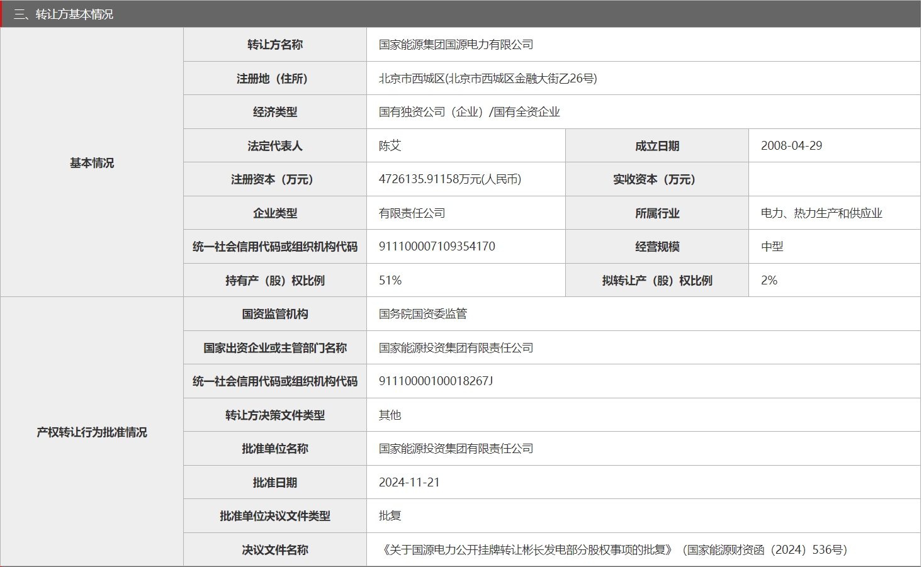
Task: Click the 转让方决策文件类型 label
Action: (275, 415)
